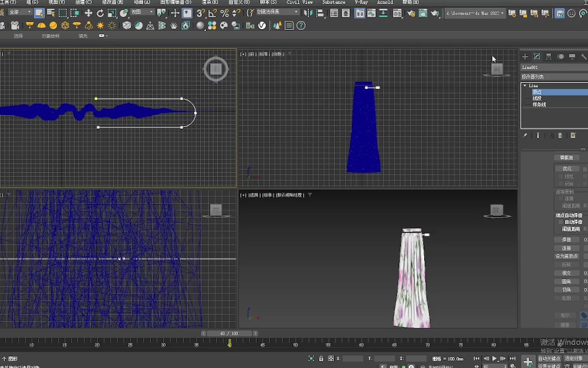The height and width of the screenshot is (368, 588).
Task: Click the time slider showing 40/100
Action: coord(230,333)
